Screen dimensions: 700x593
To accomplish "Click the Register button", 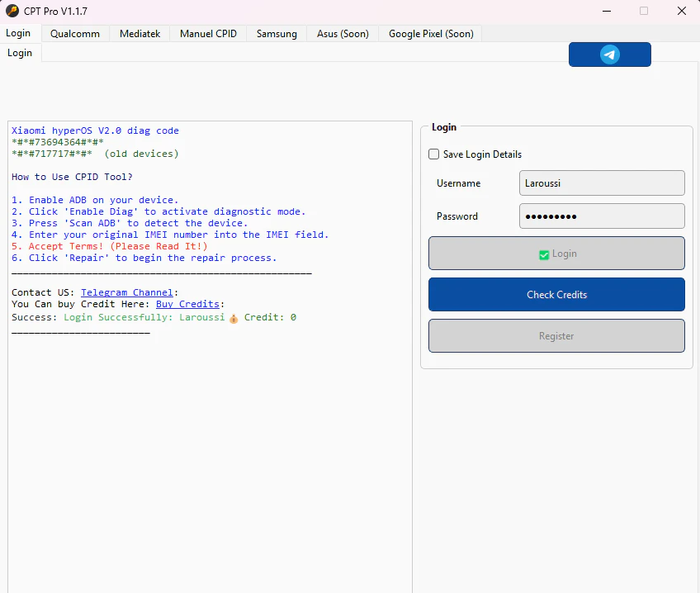I will pyautogui.click(x=556, y=336).
